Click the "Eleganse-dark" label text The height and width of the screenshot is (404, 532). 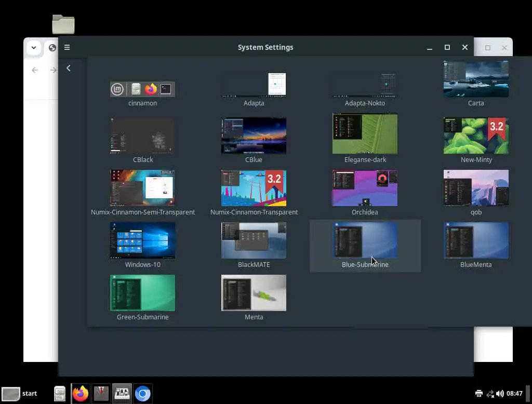click(365, 159)
